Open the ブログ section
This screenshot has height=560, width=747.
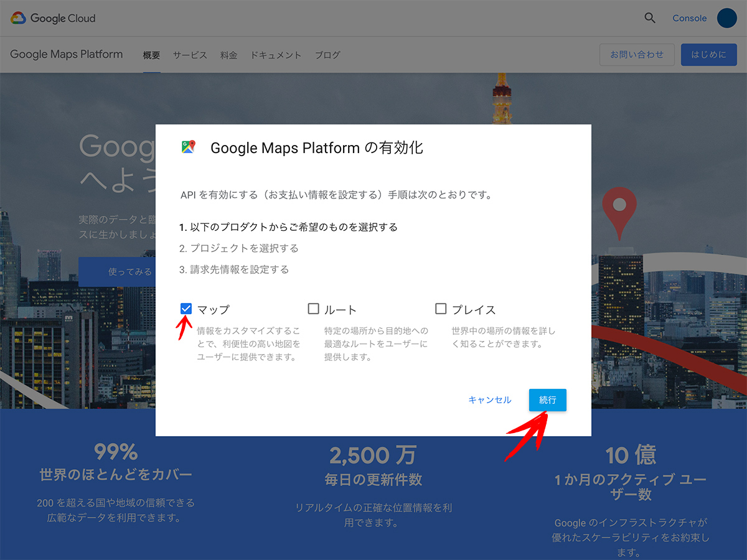click(x=327, y=55)
